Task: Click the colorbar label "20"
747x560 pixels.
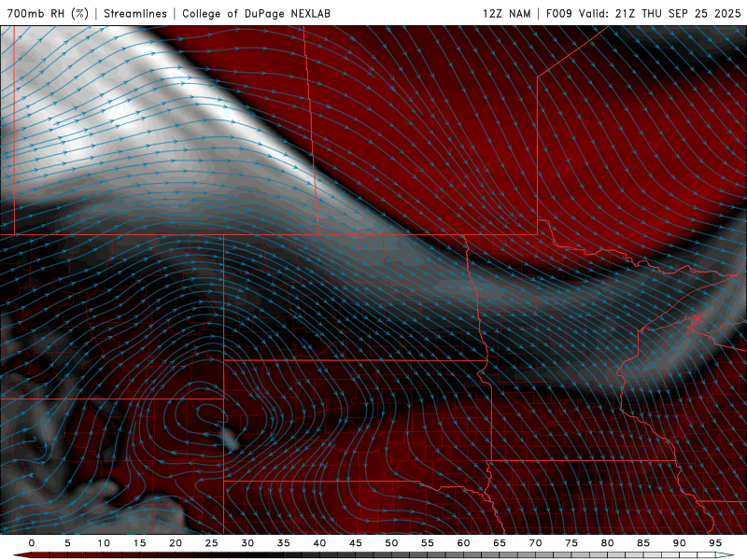Action: [176, 543]
